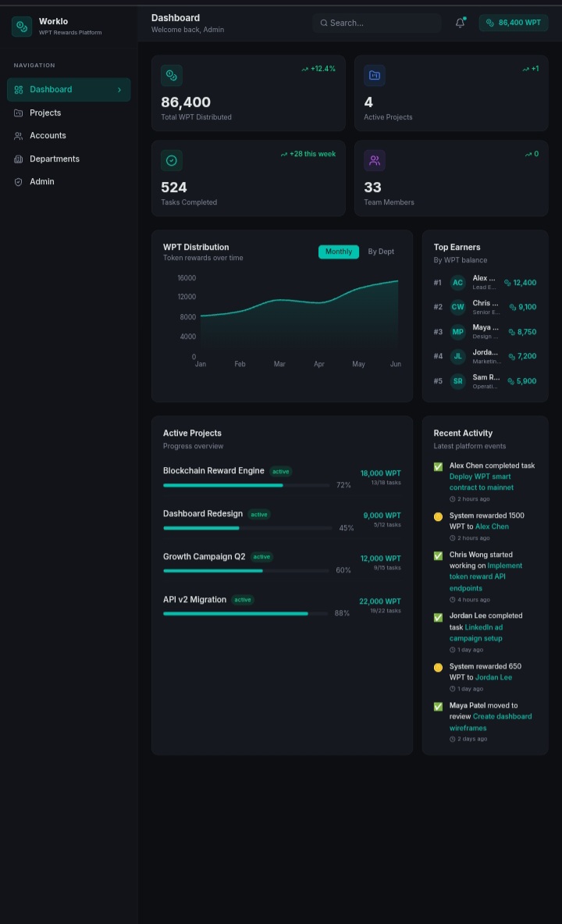Click the CW avatar in Top Earners

point(457,307)
